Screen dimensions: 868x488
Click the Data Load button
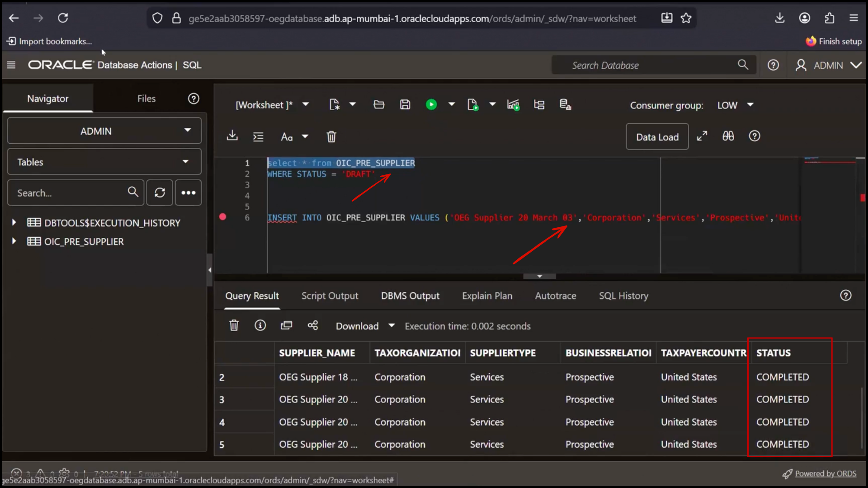pos(657,136)
